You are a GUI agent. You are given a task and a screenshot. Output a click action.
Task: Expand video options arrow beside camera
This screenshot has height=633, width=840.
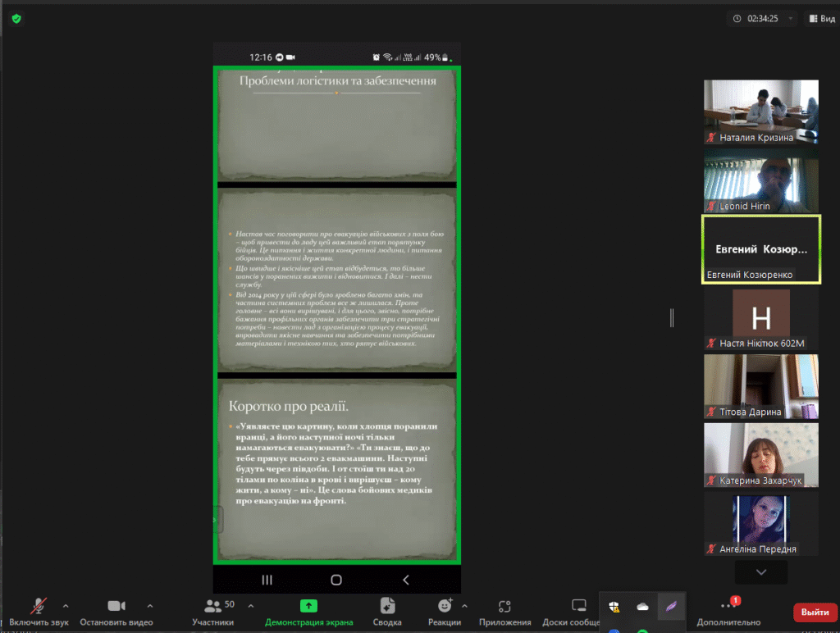coord(150,606)
